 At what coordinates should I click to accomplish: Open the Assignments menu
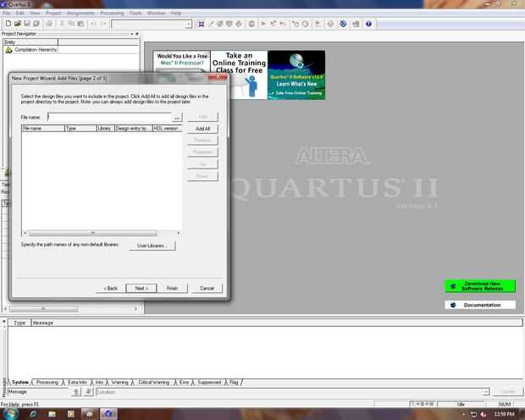(x=80, y=13)
